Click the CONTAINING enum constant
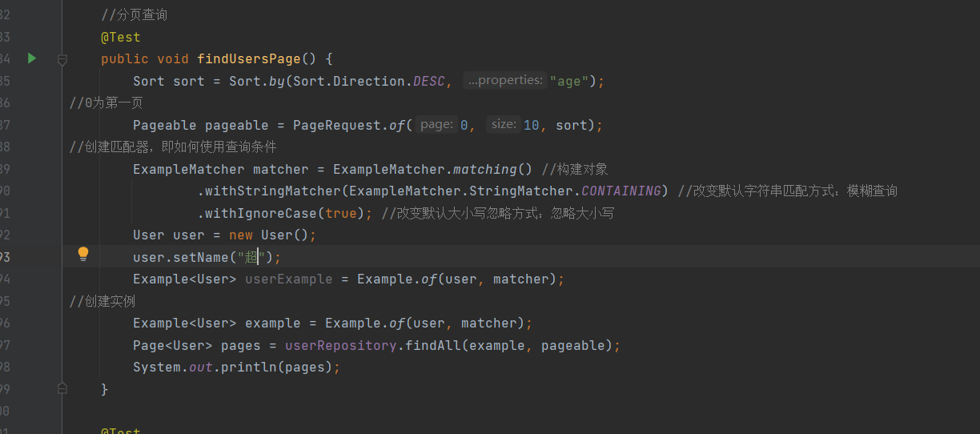The width and height of the screenshot is (980, 434). tap(621, 191)
